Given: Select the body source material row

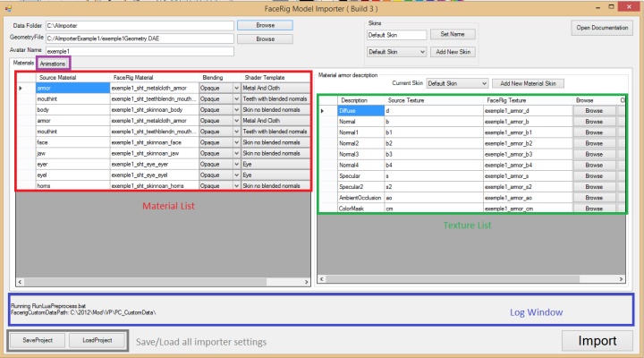Looking at the screenshot, I should (72, 110).
